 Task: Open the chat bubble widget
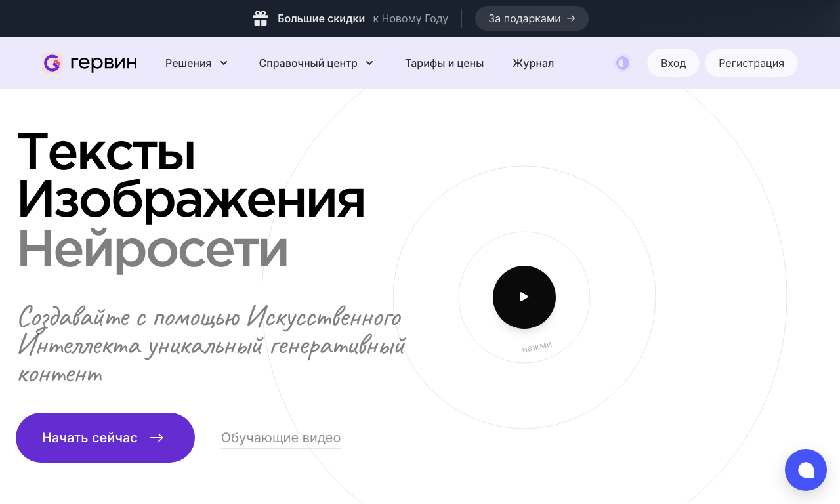pyautogui.click(x=806, y=470)
